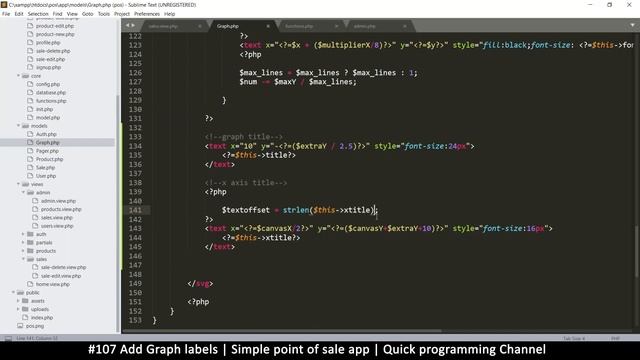Screen dimensions: 640x360
Task: Collapse the core folder
Action: tap(18, 76)
